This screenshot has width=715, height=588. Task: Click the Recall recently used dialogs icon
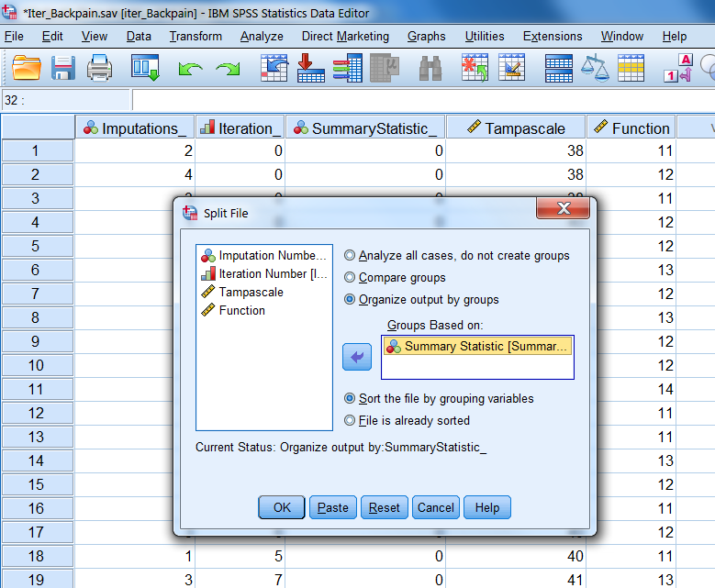tap(145, 68)
